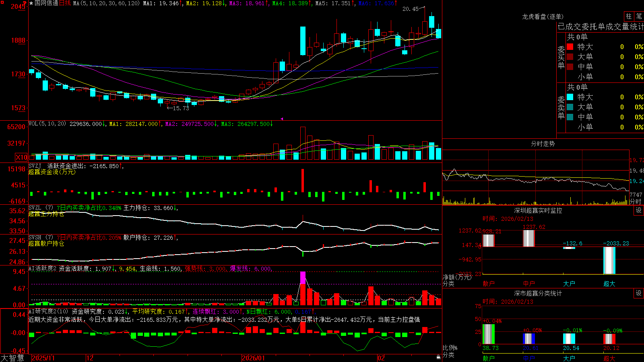Click the buy-side 小单 row label
The width and height of the screenshot is (644, 362).
coord(585,77)
